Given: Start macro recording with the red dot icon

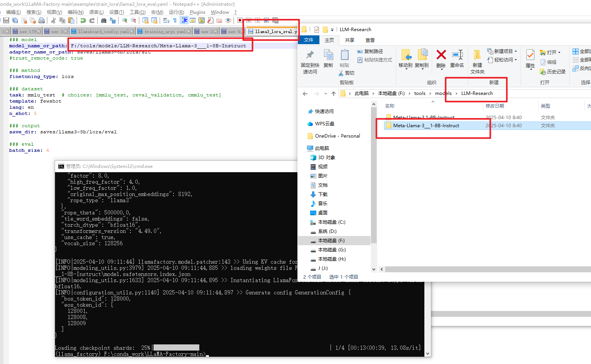Looking at the screenshot, I should (x=240, y=20).
